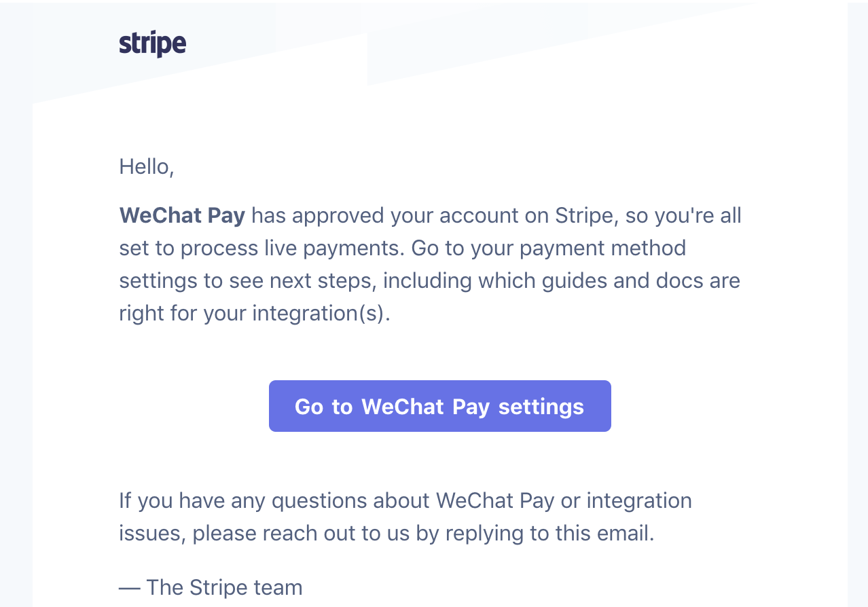Click WeChat Pay in the questions paragraph
The height and width of the screenshot is (607, 868).
(495, 500)
